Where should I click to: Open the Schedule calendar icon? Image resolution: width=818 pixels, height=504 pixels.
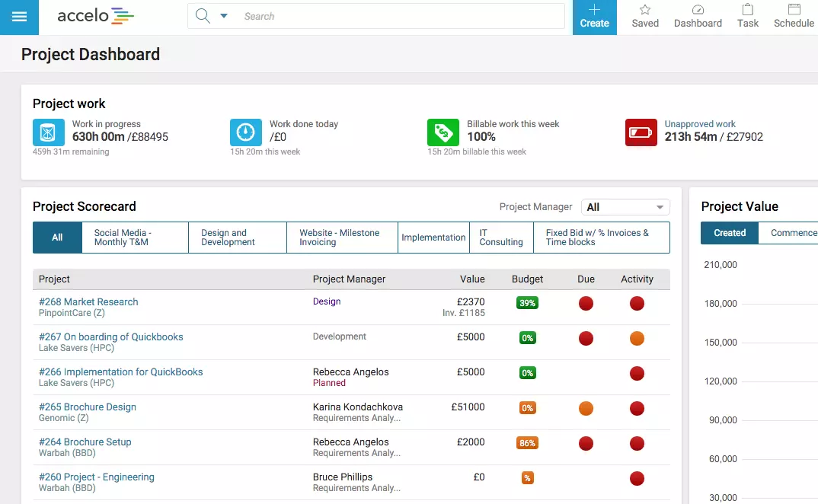pos(794,10)
